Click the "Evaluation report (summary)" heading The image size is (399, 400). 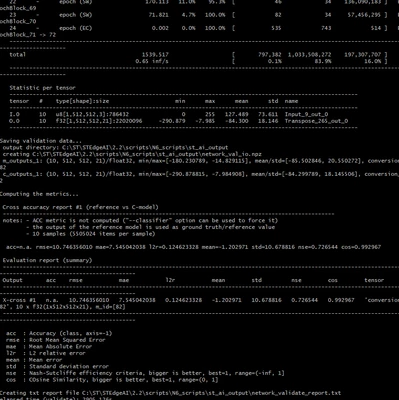[x=47, y=260]
